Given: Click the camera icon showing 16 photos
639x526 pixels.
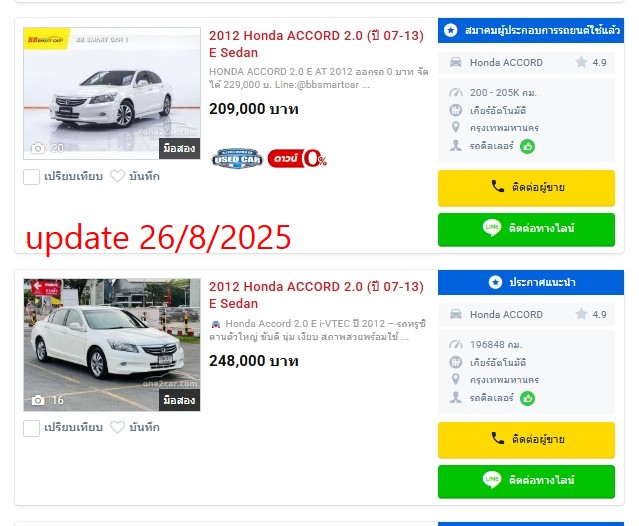Looking at the screenshot, I should point(38,400).
